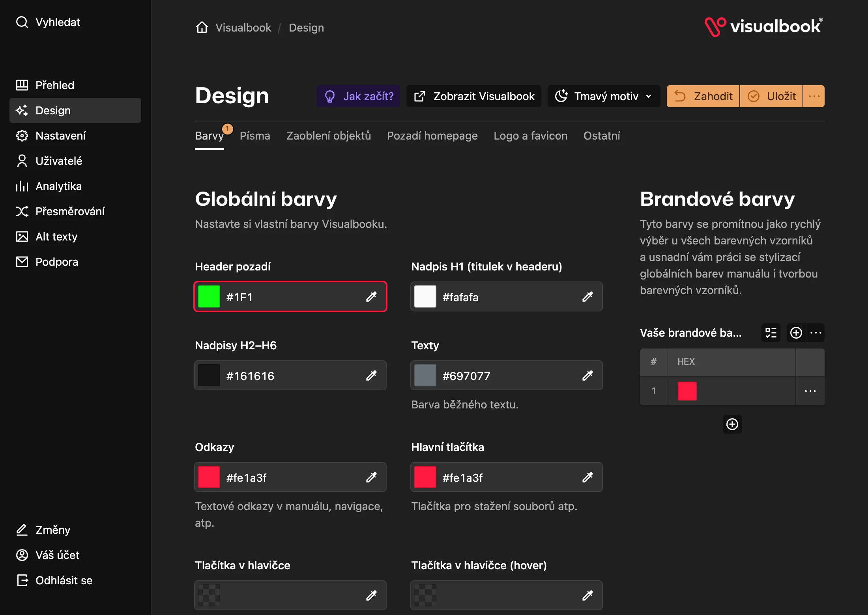Click eyedropper icon in Odkazy field

pyautogui.click(x=371, y=477)
